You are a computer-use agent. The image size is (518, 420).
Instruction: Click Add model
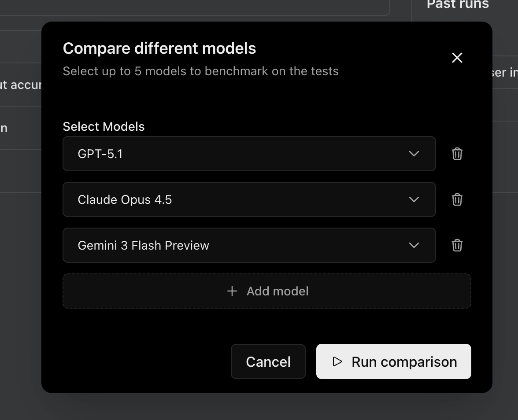267,291
